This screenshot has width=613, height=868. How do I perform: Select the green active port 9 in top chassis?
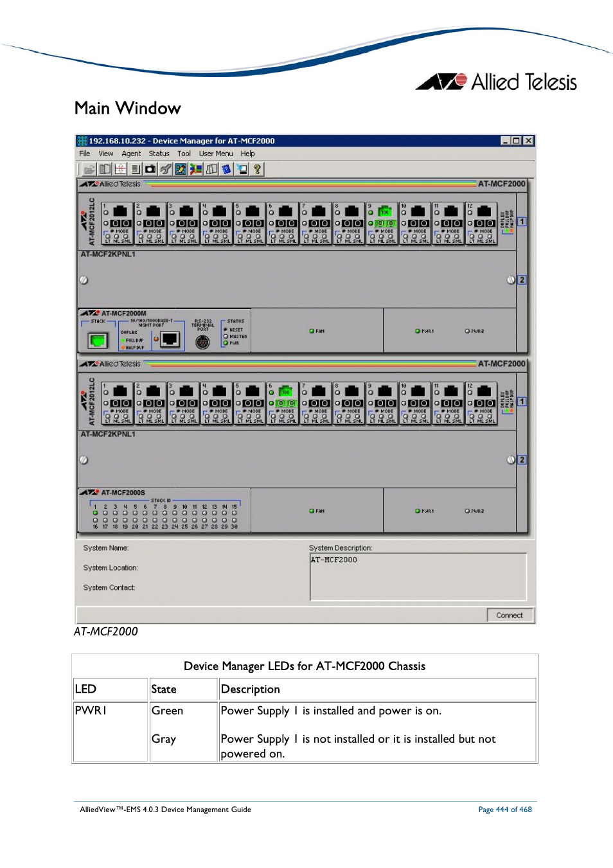tap(385, 211)
